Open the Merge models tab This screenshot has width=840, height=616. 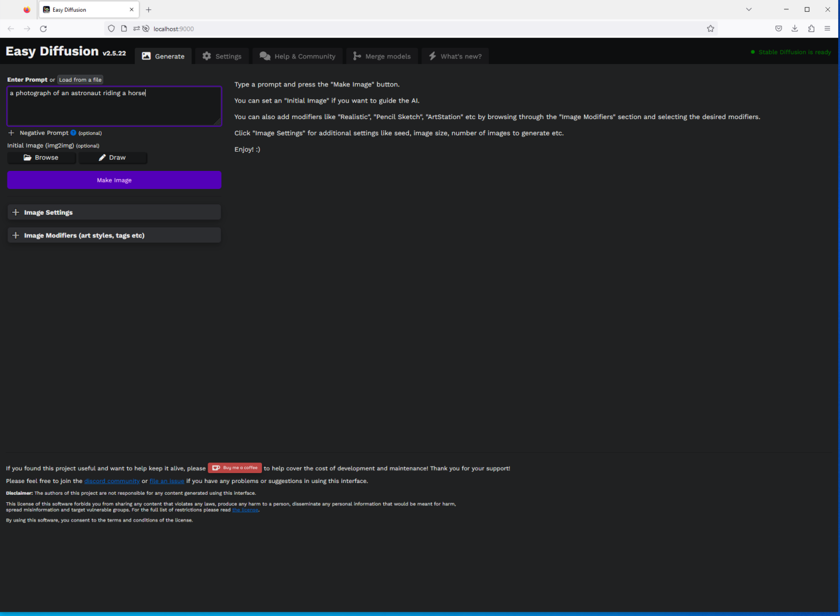click(x=382, y=57)
